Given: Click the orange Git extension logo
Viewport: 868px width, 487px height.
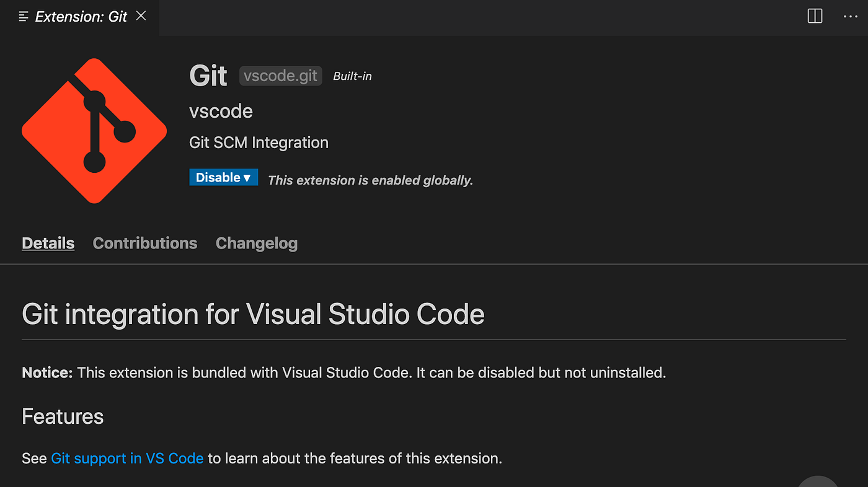Looking at the screenshot, I should point(94,130).
